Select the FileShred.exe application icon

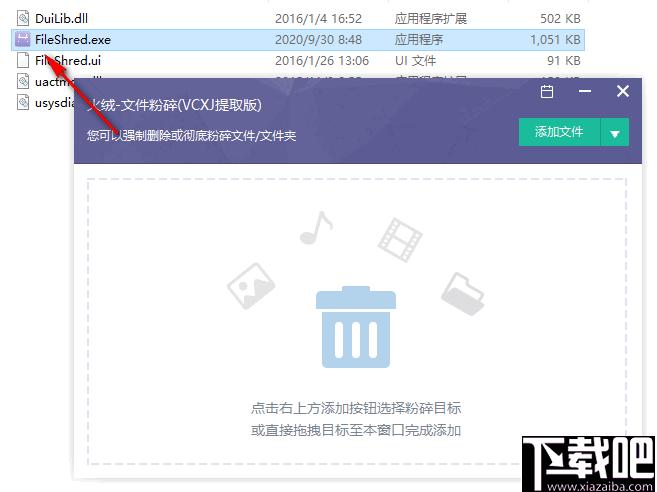(x=23, y=39)
